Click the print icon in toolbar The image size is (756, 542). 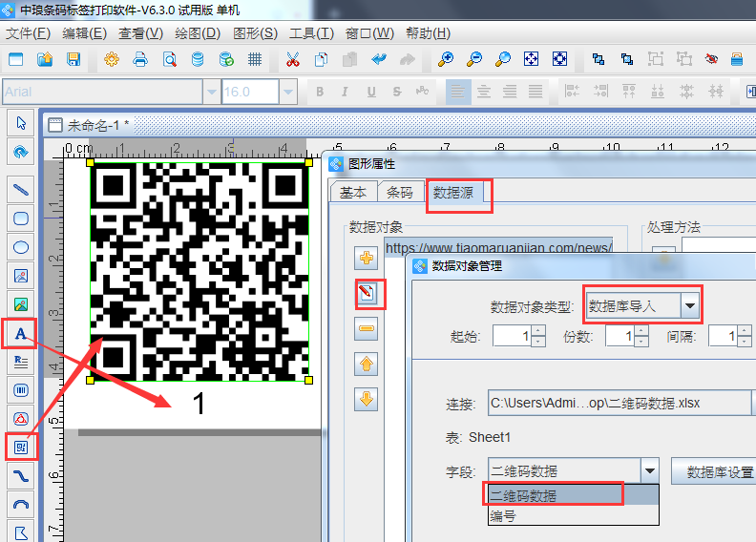pyautogui.click(x=140, y=59)
